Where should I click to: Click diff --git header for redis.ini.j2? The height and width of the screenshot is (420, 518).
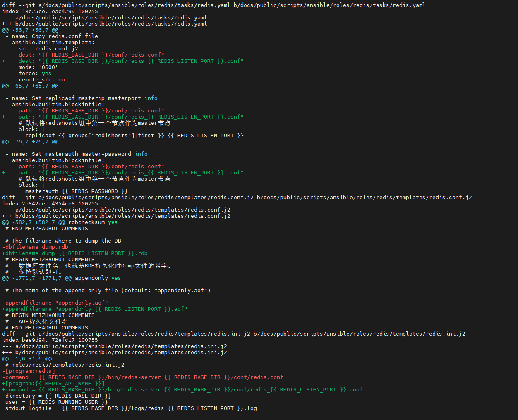click(x=234, y=334)
